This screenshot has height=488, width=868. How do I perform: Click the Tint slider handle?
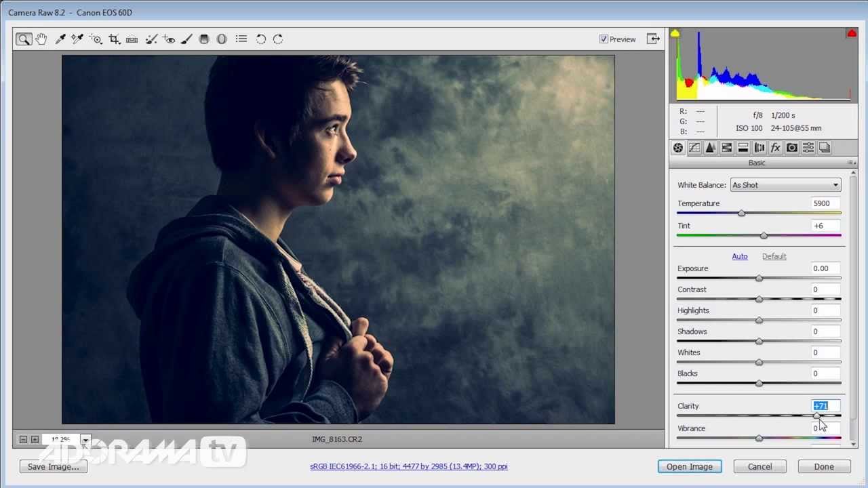pos(764,236)
